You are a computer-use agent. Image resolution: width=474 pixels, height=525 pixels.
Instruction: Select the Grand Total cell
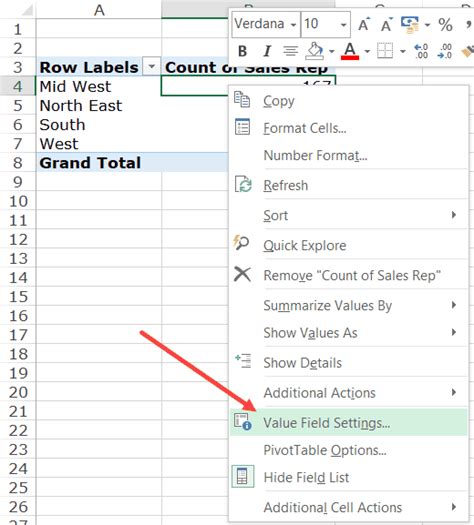pyautogui.click(x=99, y=163)
